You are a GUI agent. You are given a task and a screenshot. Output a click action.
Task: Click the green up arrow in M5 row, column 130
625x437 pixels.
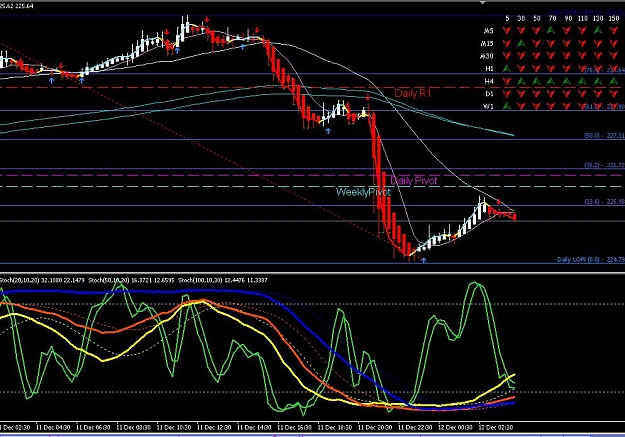(598, 30)
